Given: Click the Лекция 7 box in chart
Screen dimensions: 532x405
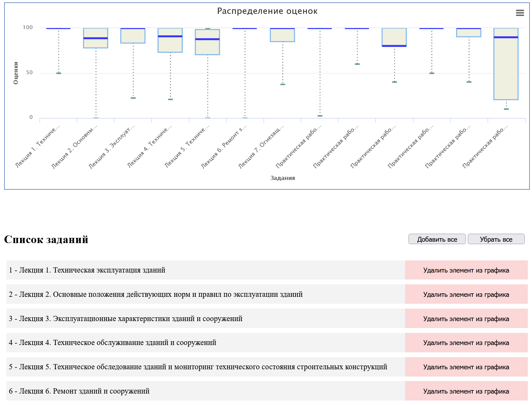Looking at the screenshot, I should pos(282,35).
